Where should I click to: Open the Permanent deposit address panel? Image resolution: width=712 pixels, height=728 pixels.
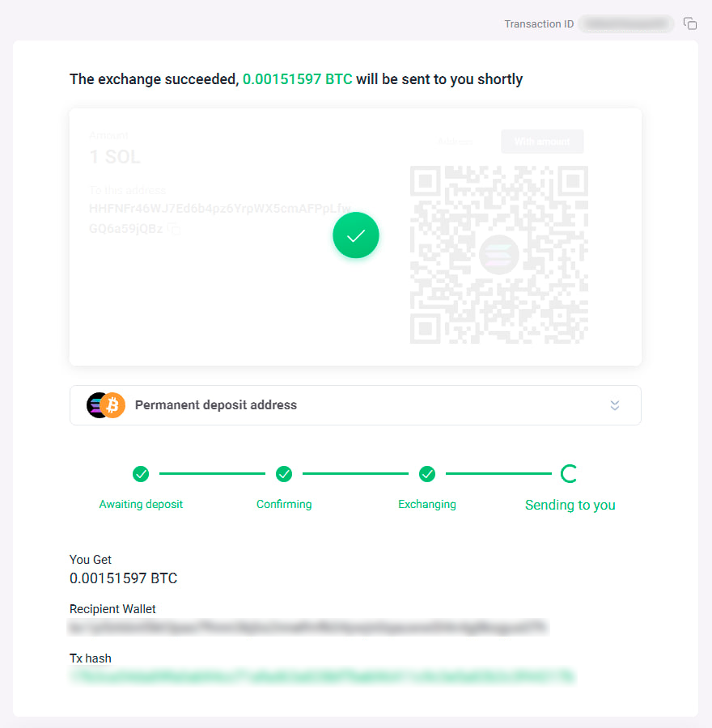355,405
